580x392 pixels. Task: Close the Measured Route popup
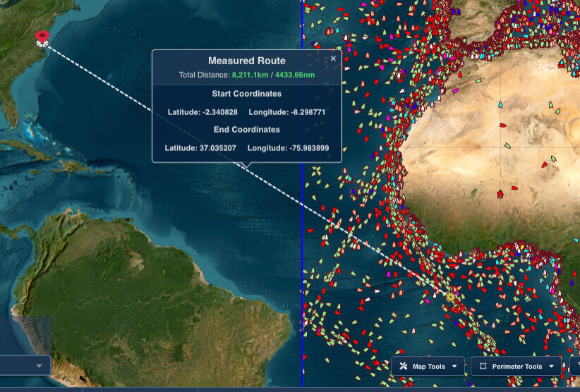tap(333, 59)
